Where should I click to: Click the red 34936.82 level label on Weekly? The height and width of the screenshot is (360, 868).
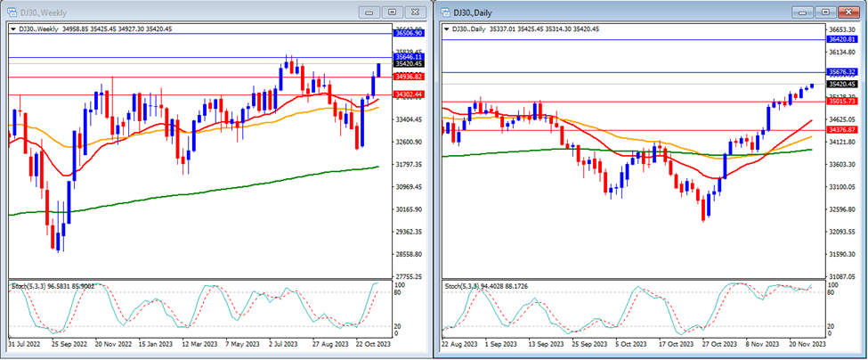click(x=410, y=77)
